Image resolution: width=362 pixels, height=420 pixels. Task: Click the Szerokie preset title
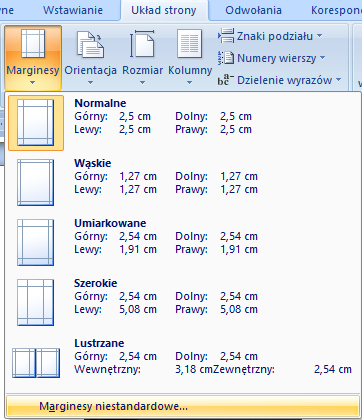point(96,283)
